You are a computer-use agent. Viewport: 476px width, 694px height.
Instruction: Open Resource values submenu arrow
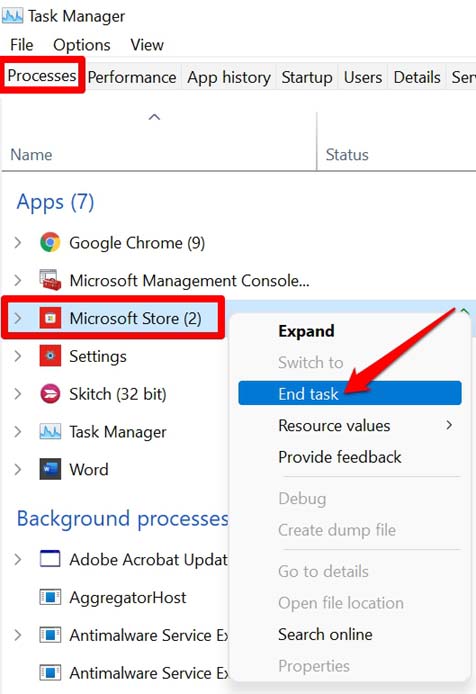point(449,425)
